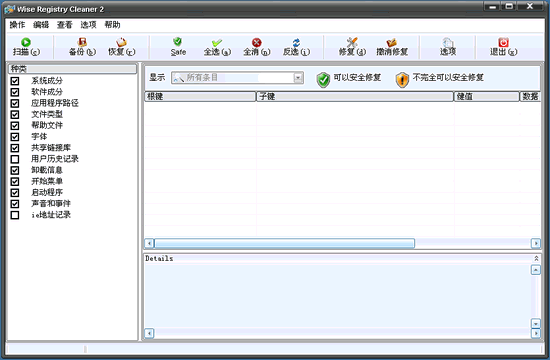Click the 恢复 restore icon
This screenshot has width=550, height=360.
[121, 47]
